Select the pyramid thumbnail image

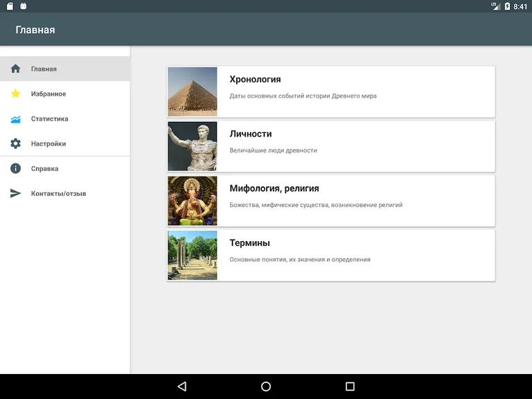[x=193, y=91]
